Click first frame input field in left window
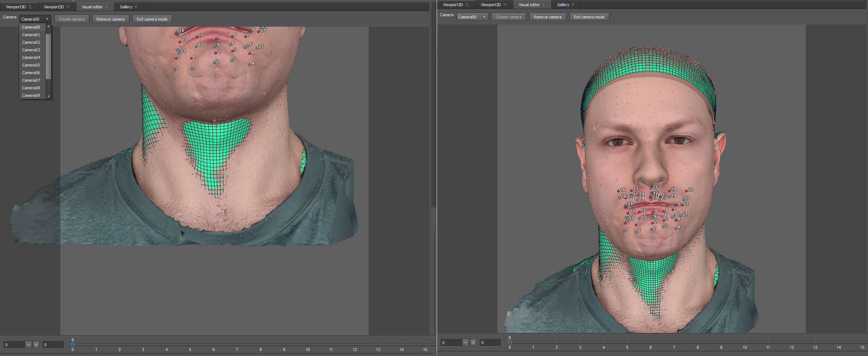This screenshot has height=356, width=868. coord(14,345)
